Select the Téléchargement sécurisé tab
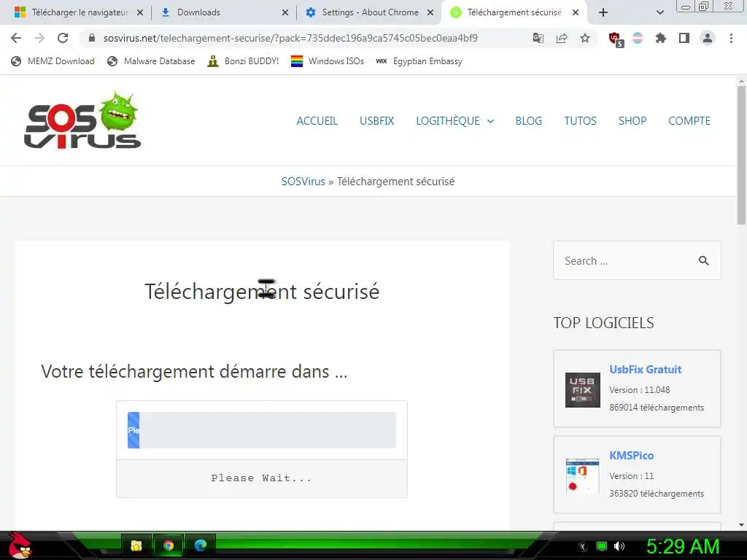Viewport: 747px width, 560px height. pos(514,12)
